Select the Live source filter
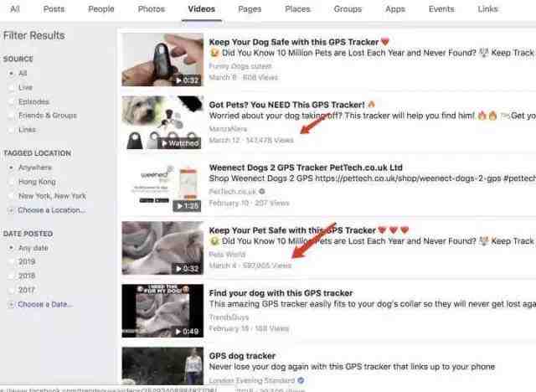Viewport: 536px width, 392px height. pyautogui.click(x=11, y=87)
